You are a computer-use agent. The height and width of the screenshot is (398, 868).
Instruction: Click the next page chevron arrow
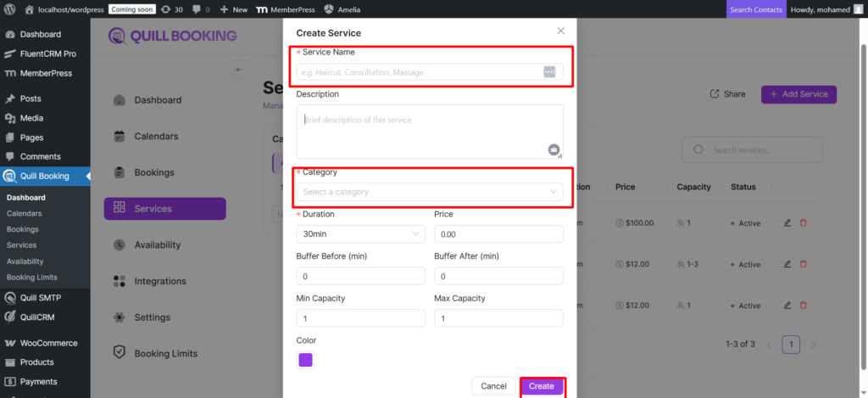tap(814, 345)
